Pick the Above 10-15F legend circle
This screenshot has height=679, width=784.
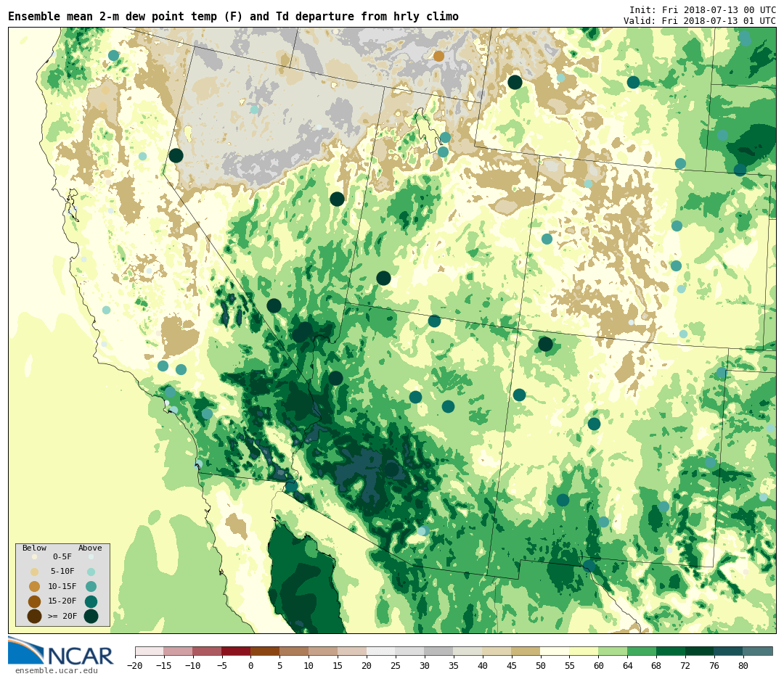(91, 586)
